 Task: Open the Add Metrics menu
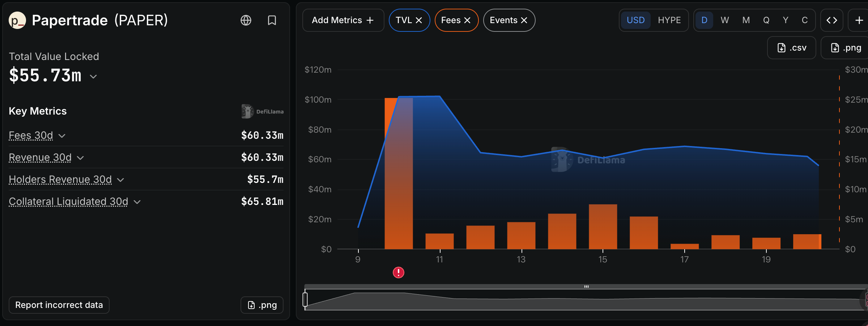(343, 20)
